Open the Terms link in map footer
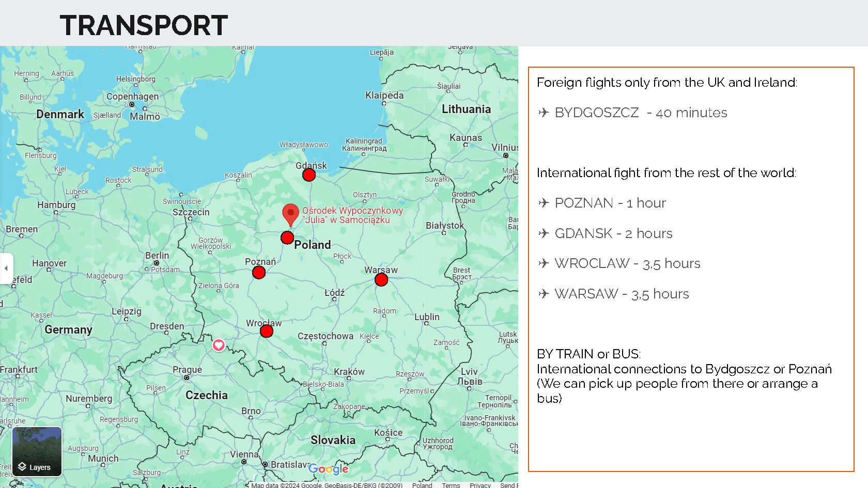 pos(451,485)
